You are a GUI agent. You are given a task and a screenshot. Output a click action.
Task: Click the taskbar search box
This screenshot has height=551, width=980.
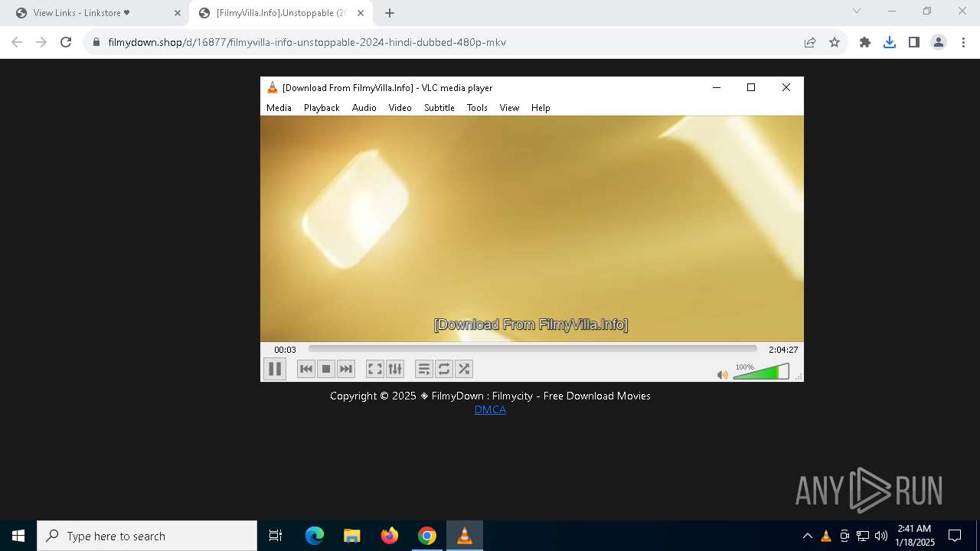point(147,536)
